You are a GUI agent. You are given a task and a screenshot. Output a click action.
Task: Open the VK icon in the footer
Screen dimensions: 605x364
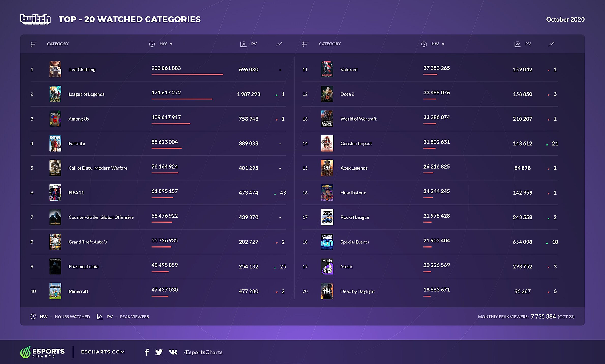click(173, 352)
